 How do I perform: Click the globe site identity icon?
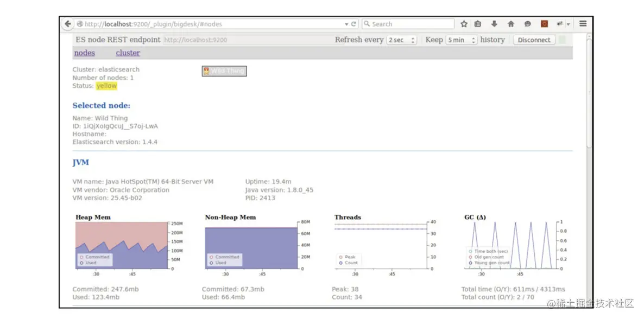80,24
